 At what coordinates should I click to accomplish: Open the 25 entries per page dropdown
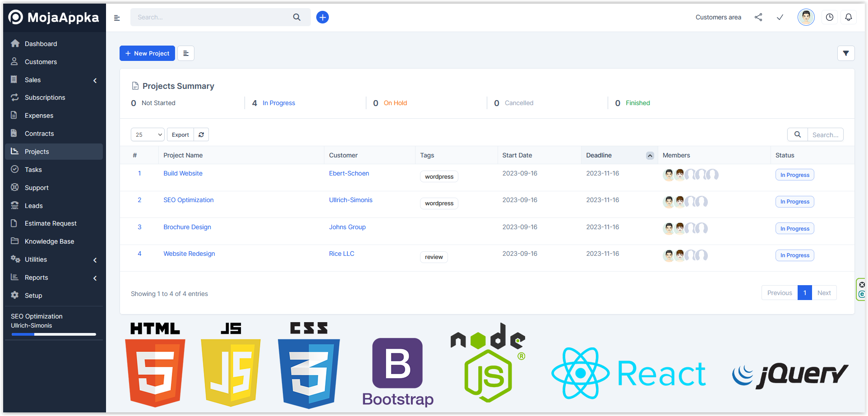point(148,134)
